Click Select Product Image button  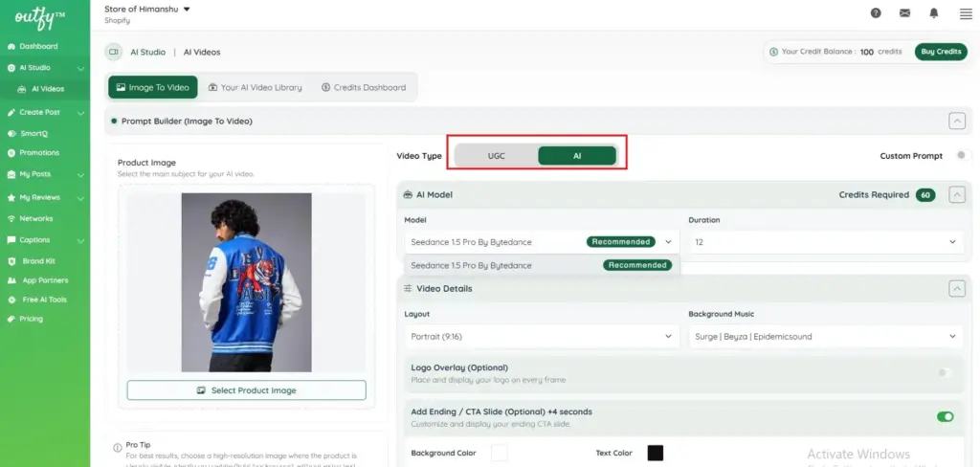246,390
